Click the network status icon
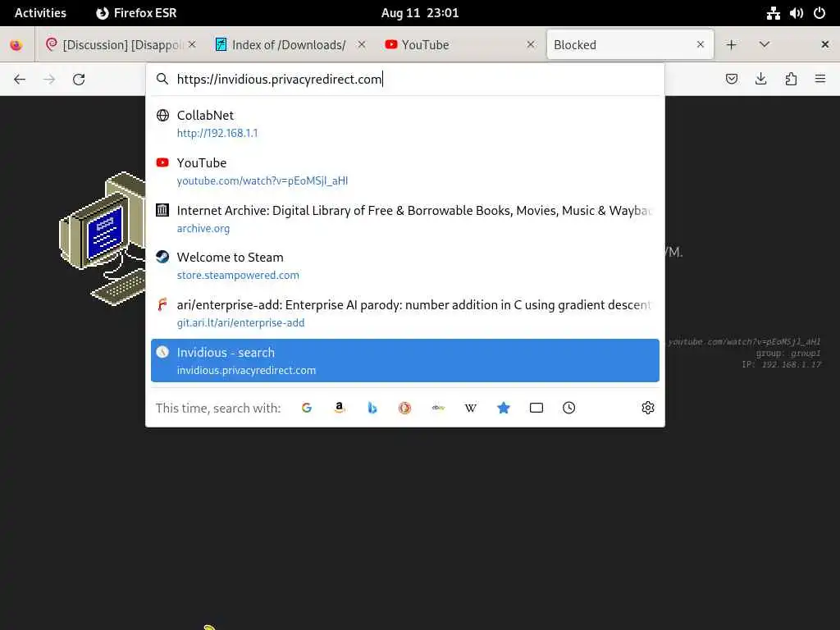 773,13
